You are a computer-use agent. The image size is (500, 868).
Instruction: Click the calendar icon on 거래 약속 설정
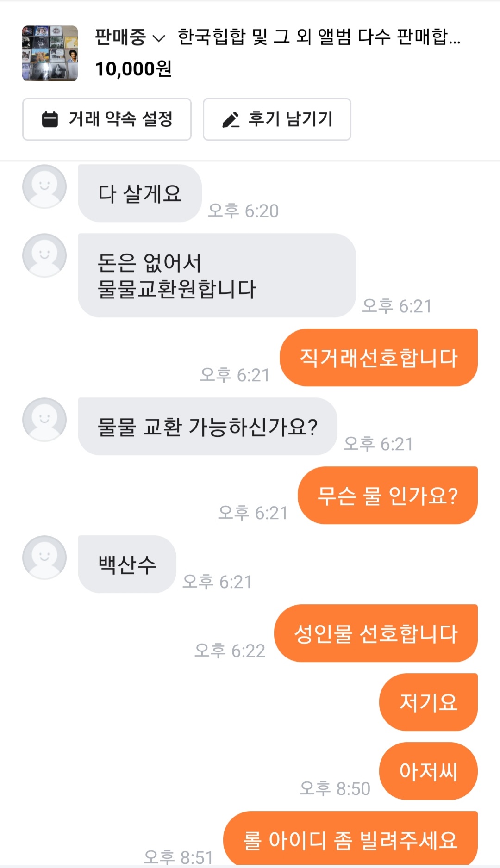50,119
